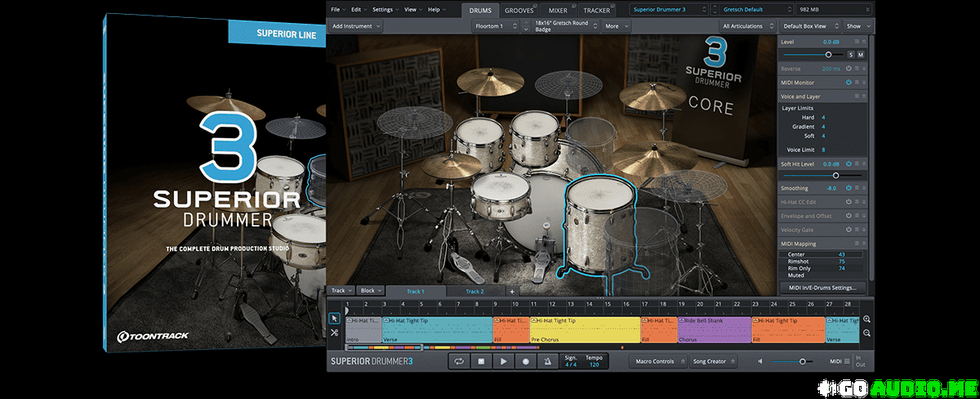Enable the Velocity Gate power button
This screenshot has width=980, height=399.
[849, 230]
